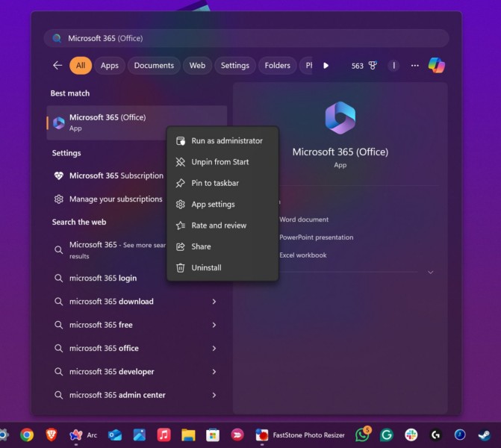Open FastStone Photo Resizer taskbar item
The height and width of the screenshot is (448, 501).
[300, 435]
